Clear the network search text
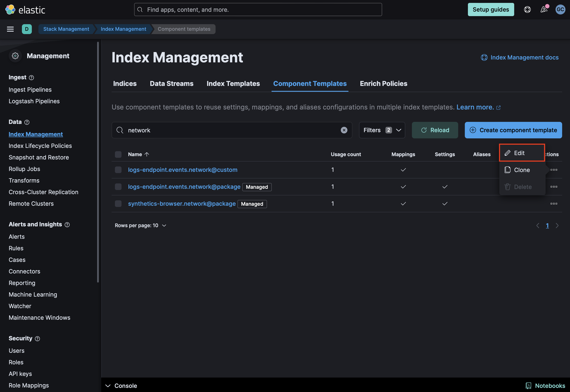 pos(344,130)
